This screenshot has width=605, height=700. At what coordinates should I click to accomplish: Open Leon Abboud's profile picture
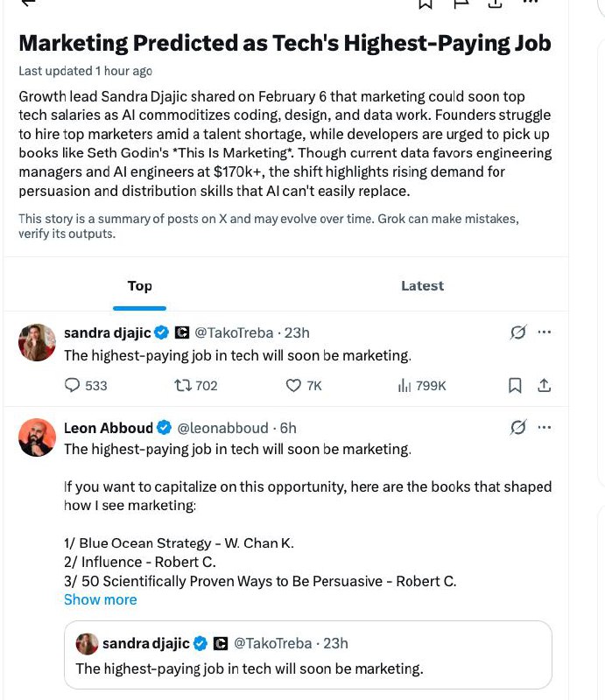point(37,437)
